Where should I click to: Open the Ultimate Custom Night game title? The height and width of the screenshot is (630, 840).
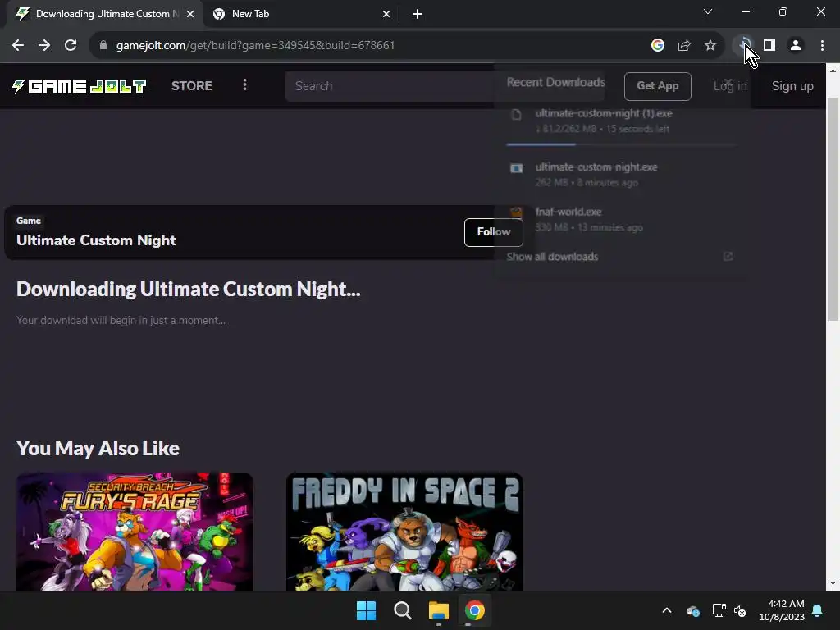[x=96, y=240]
